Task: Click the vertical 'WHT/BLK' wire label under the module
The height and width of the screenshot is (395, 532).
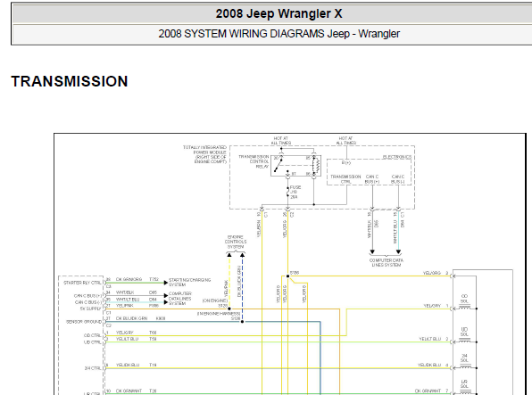Action: click(370, 229)
